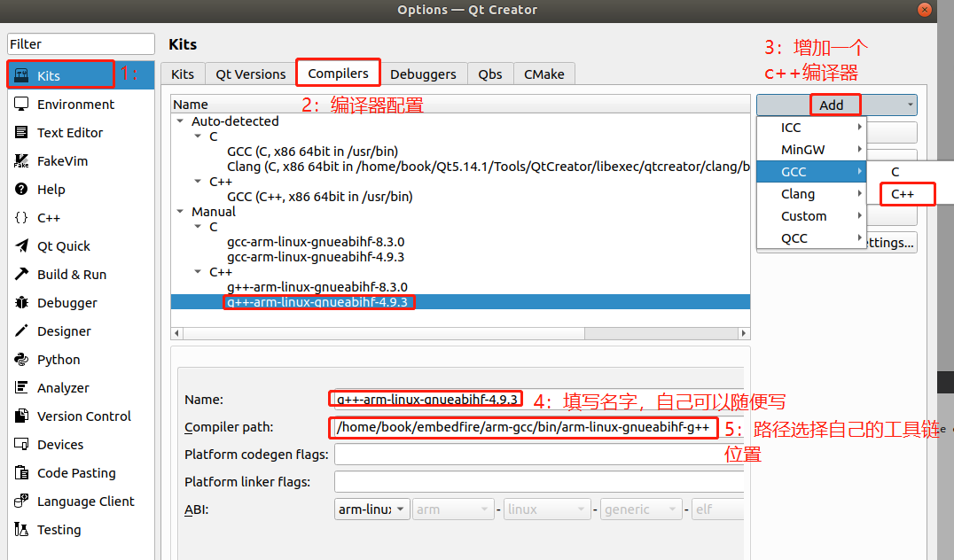Switch to the Compilers tab
954x560 pixels.
(339, 73)
